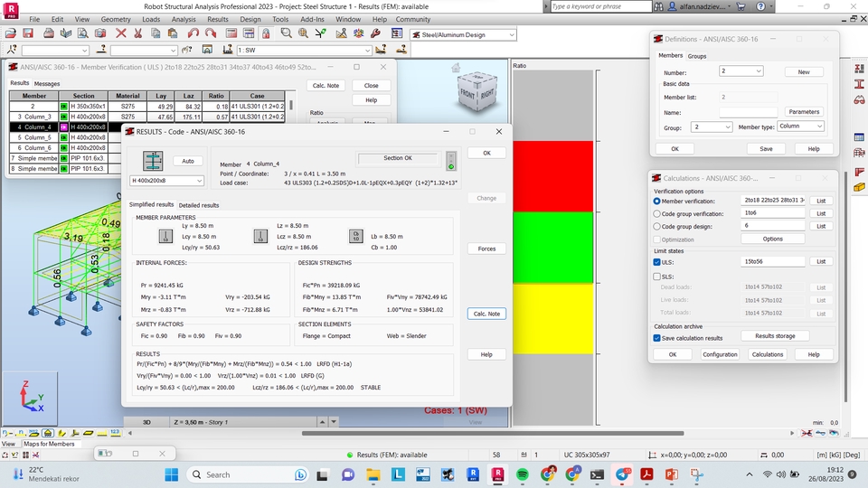868x488 pixels.
Task: Open the H 400x200x8 section dropdown
Action: tap(199, 181)
